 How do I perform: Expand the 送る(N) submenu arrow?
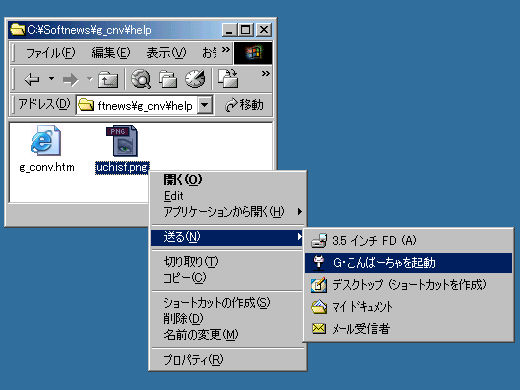(x=300, y=237)
